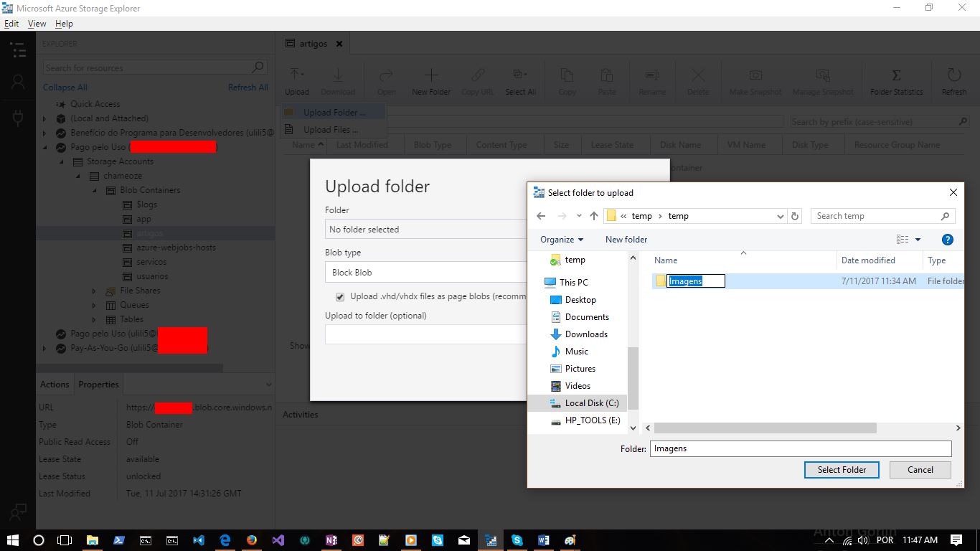Open Word from the taskbar
Viewport: 980px width, 551px height.
[x=543, y=540]
